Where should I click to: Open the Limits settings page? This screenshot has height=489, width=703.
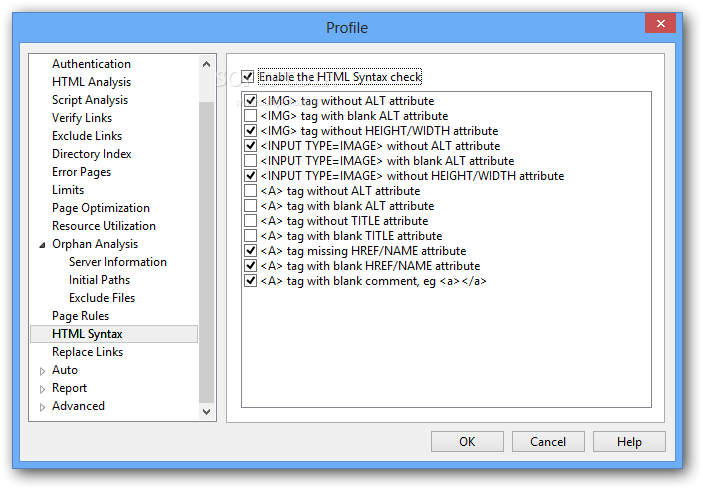tap(68, 190)
